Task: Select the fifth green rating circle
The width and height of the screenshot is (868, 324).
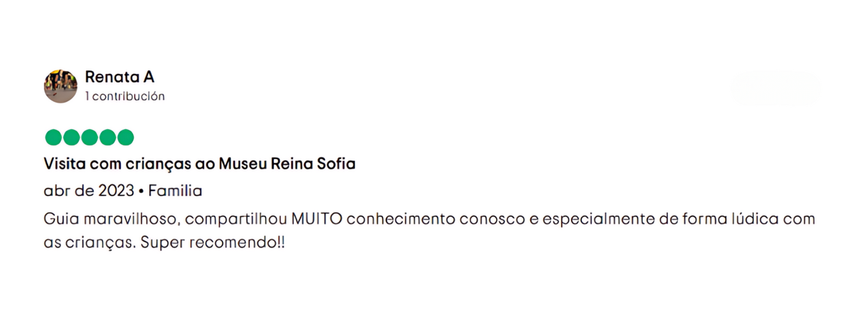Action: [x=125, y=138]
